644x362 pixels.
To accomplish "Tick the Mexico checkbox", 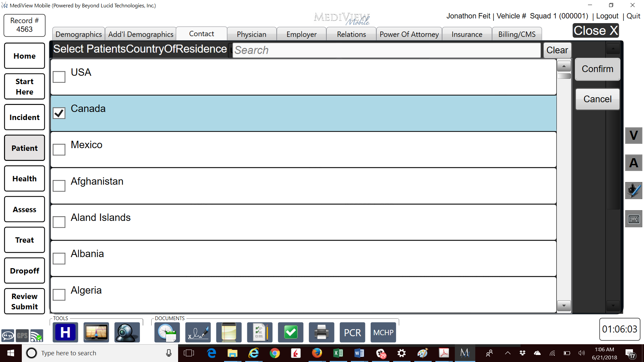I will [x=59, y=149].
